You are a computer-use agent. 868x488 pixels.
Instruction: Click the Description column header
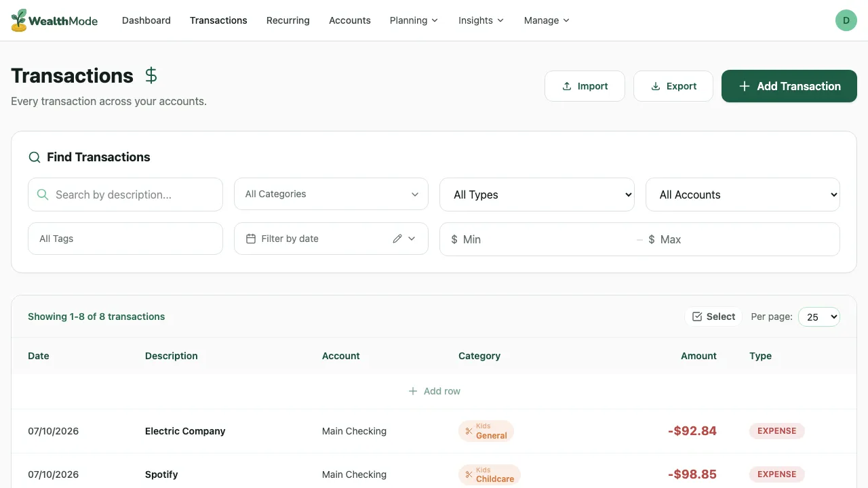pyautogui.click(x=172, y=356)
